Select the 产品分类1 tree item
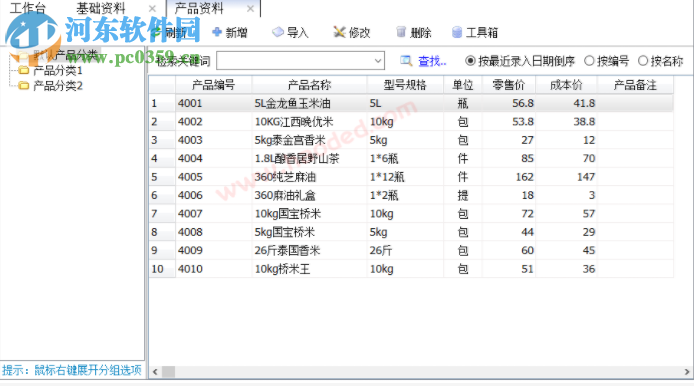Screen dimensions: 694x386 [x=58, y=70]
